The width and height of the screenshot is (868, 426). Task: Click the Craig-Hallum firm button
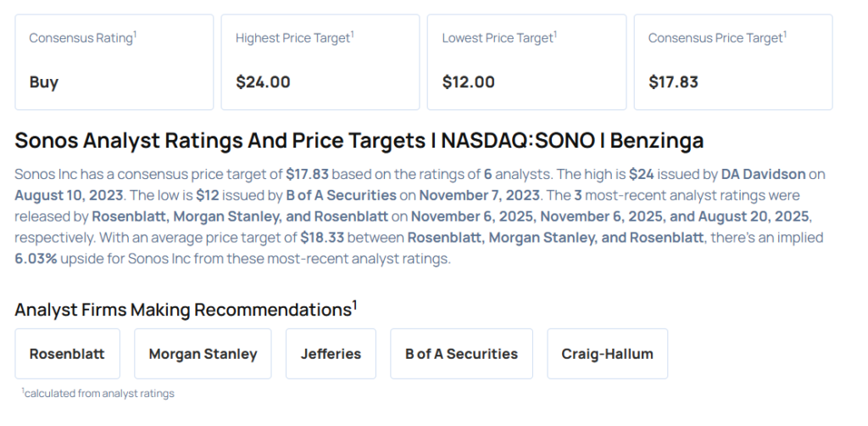click(x=607, y=354)
